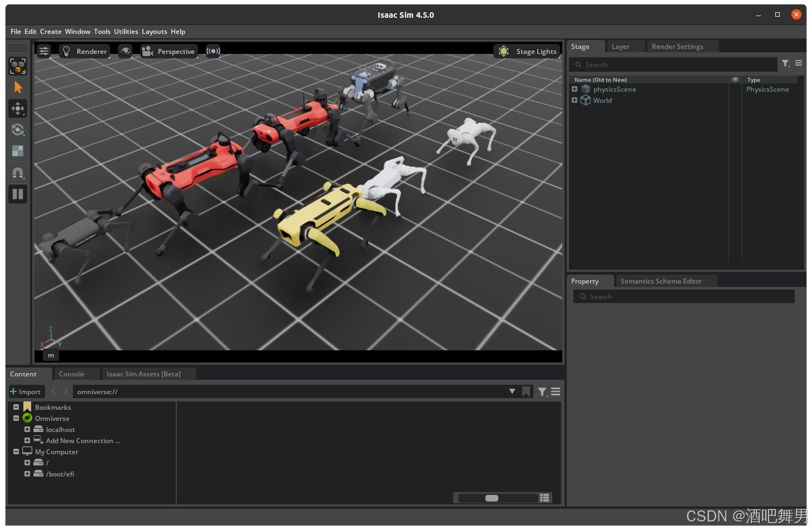Viewport: 812px width, 531px height.
Task: Click the Type column header
Action: tap(754, 80)
